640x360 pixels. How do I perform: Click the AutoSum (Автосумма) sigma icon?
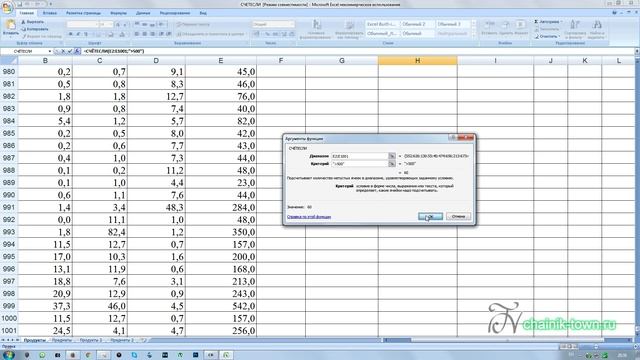pos(536,22)
